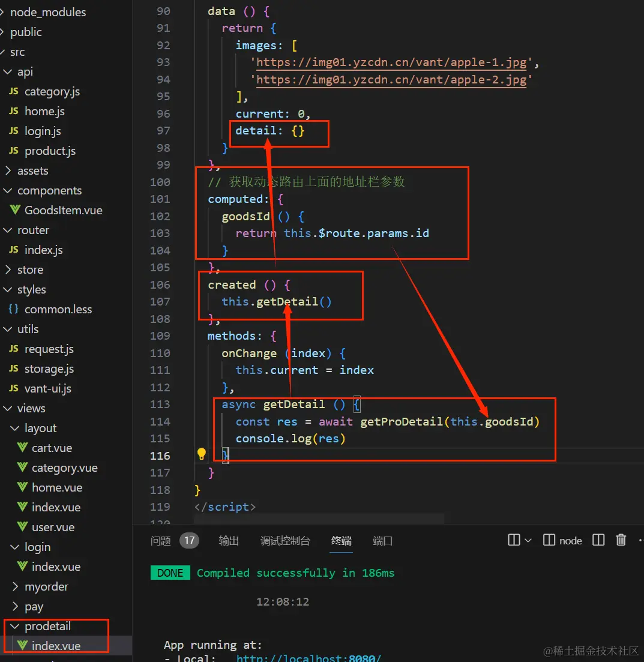Screen dimensions: 644x662
Task: Open home.js in the api folder
Action: click(45, 111)
